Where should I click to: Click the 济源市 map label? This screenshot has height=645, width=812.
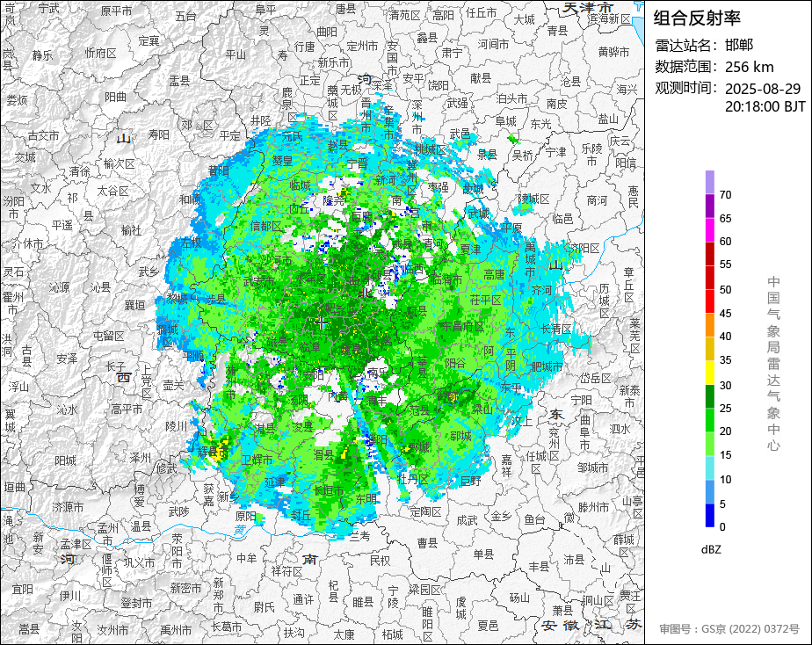[68, 507]
